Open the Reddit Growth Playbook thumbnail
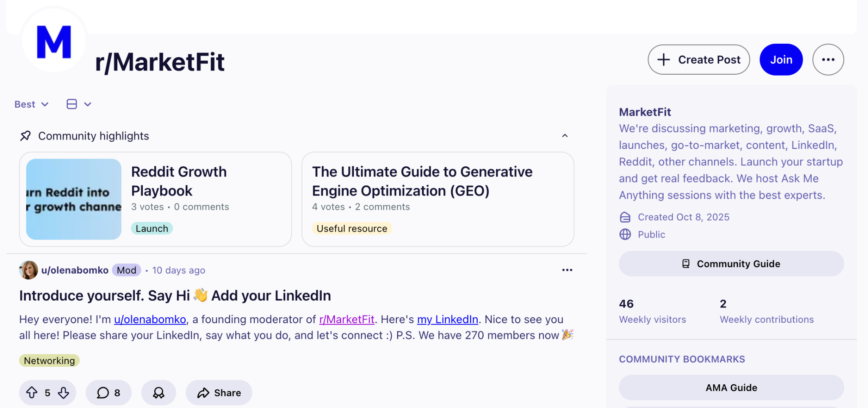 pos(74,199)
